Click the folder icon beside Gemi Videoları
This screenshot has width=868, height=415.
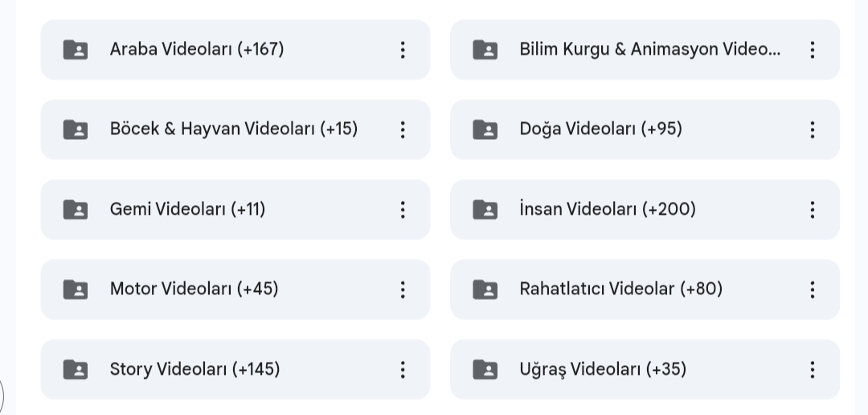pyautogui.click(x=76, y=209)
